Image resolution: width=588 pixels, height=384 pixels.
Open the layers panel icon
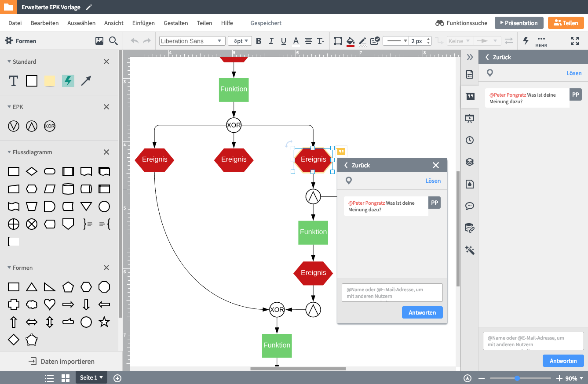[470, 162]
